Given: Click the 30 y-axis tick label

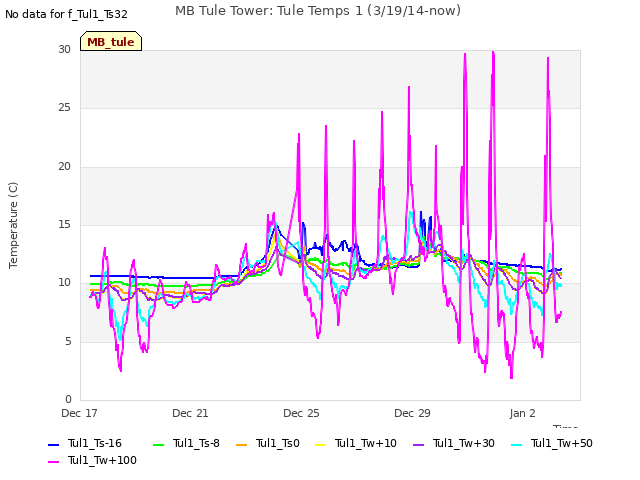Looking at the screenshot, I should [x=64, y=49].
